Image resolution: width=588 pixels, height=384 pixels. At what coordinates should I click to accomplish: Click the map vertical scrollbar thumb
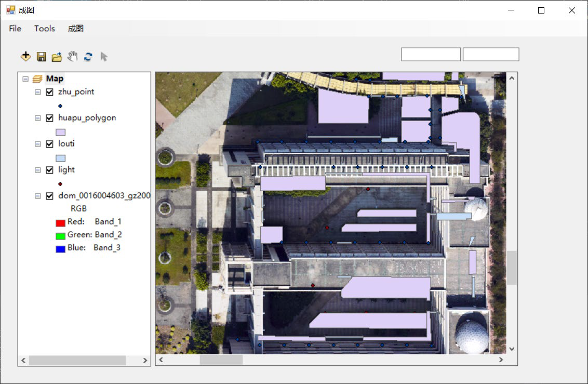point(512,268)
